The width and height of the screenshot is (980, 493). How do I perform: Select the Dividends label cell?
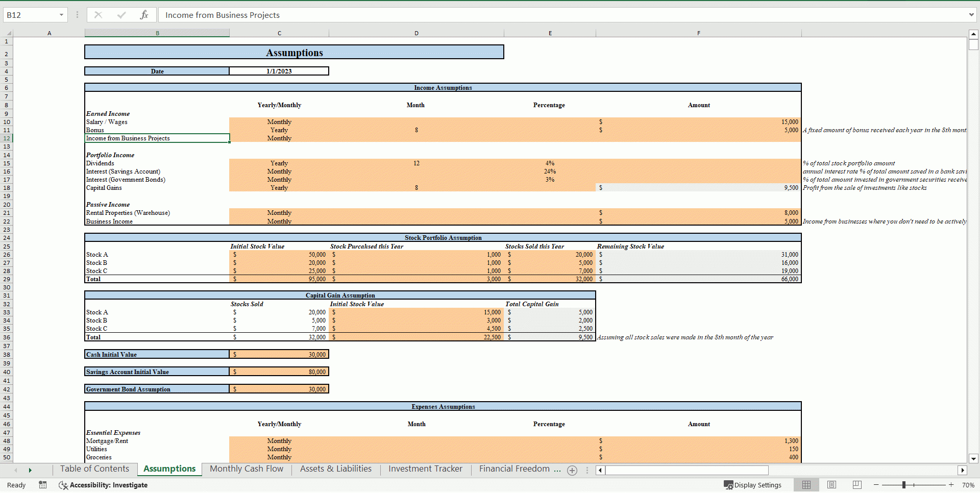157,163
